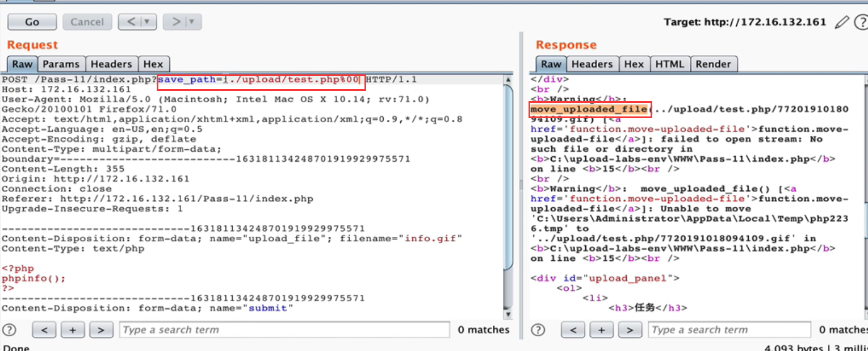Screen dimensions: 868x351
Task: Click the Go button to send request
Action: 32,22
